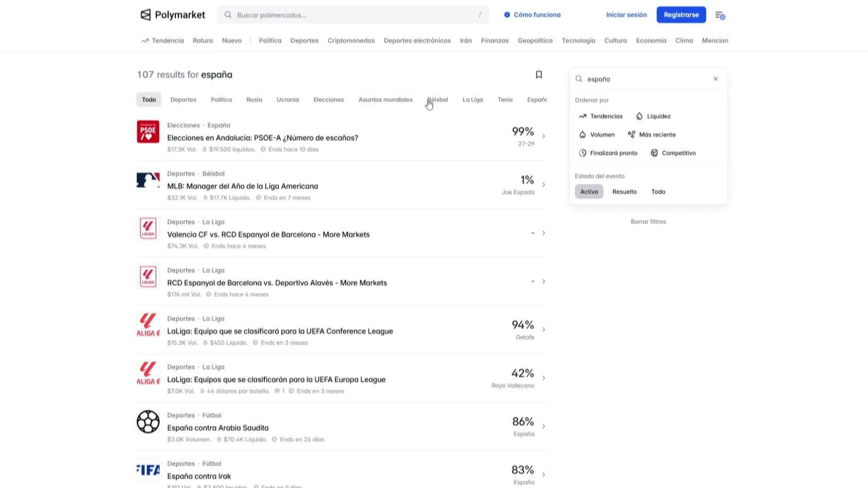Click the Tendencia trend arrow icon
This screenshot has width=868, height=488.
(x=145, y=41)
